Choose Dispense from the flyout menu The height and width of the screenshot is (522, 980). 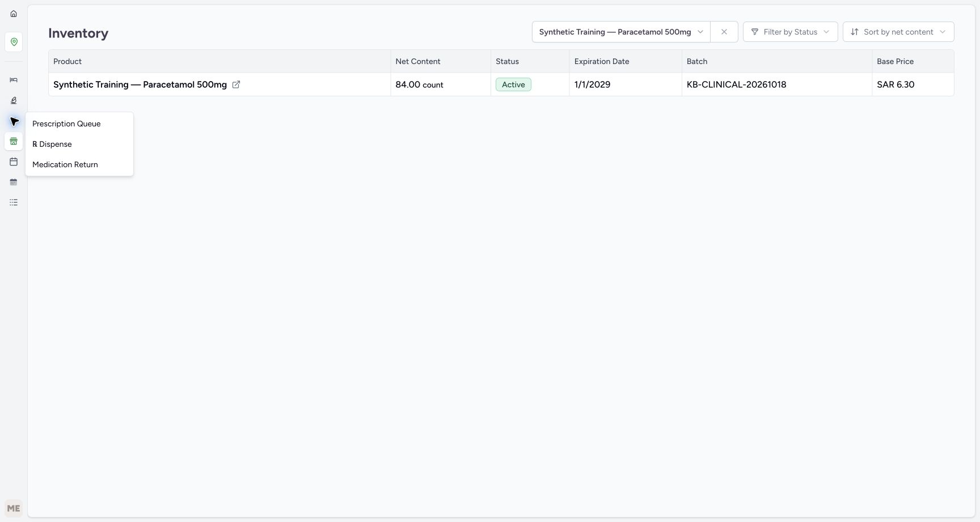[x=79, y=144]
